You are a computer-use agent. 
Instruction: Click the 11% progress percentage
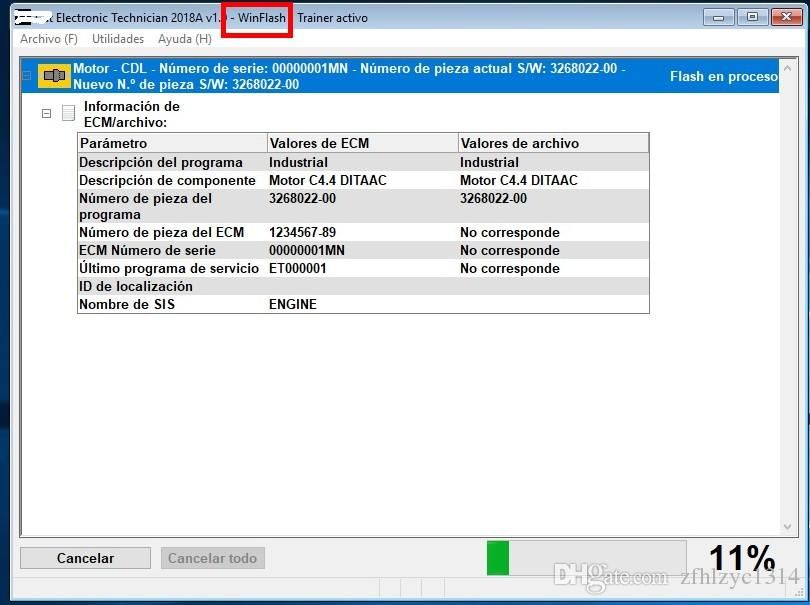tap(742, 559)
